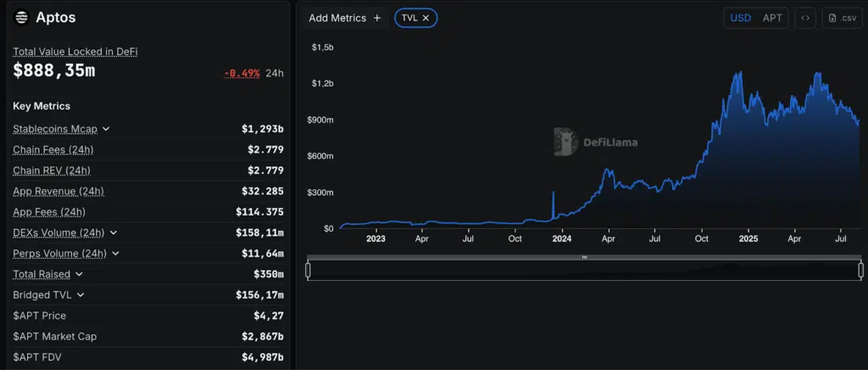Expand the DEXs Volume (24h) row
This screenshot has width=868, height=370.
coord(114,233)
